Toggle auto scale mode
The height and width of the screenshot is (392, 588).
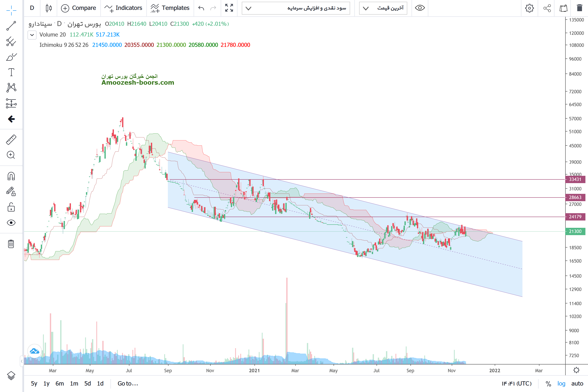point(577,384)
